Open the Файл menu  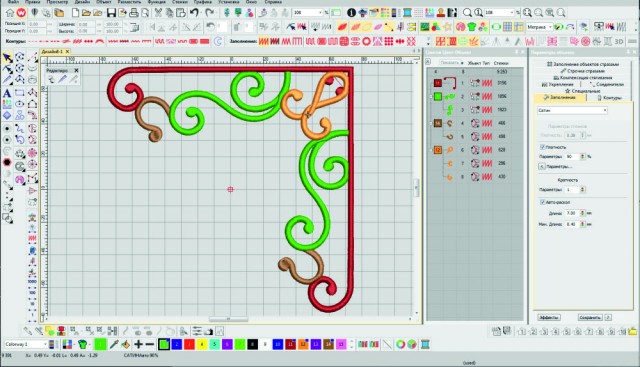pyautogui.click(x=13, y=2)
